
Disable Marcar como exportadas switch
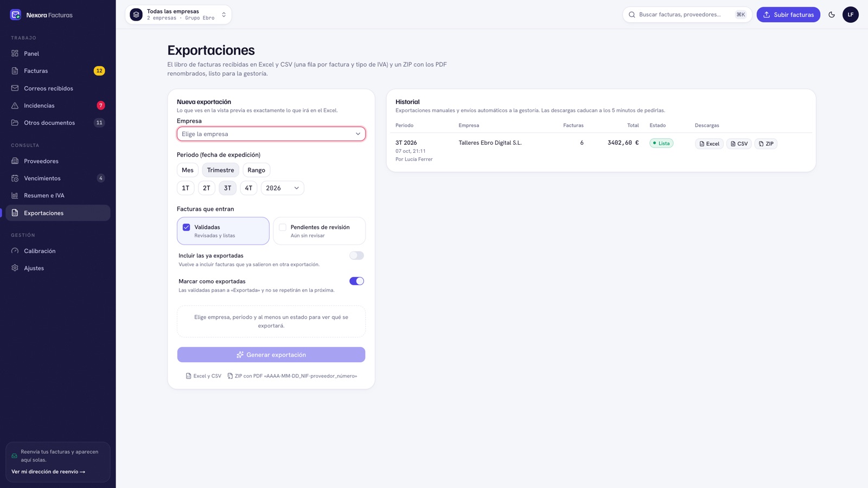(356, 281)
